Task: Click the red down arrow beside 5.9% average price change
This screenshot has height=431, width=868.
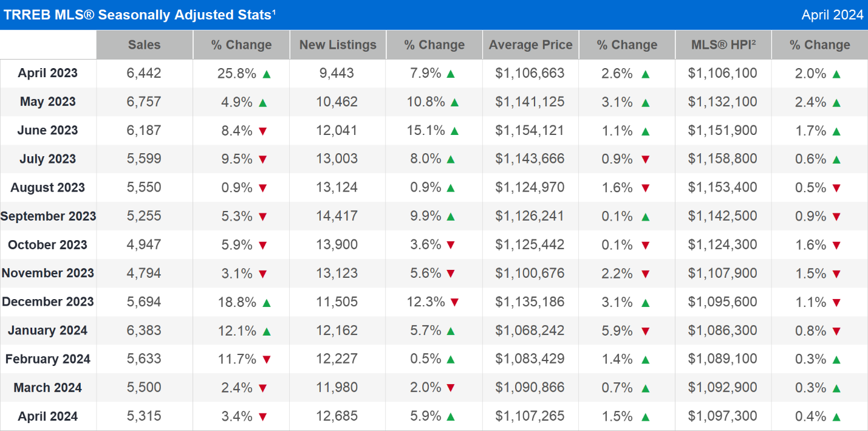Action: click(645, 331)
